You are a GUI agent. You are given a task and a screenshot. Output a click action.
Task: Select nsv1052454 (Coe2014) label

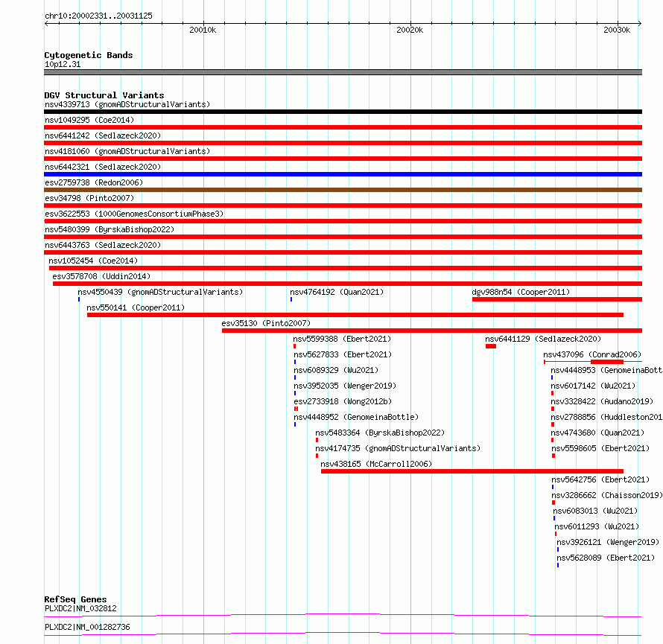point(93,261)
